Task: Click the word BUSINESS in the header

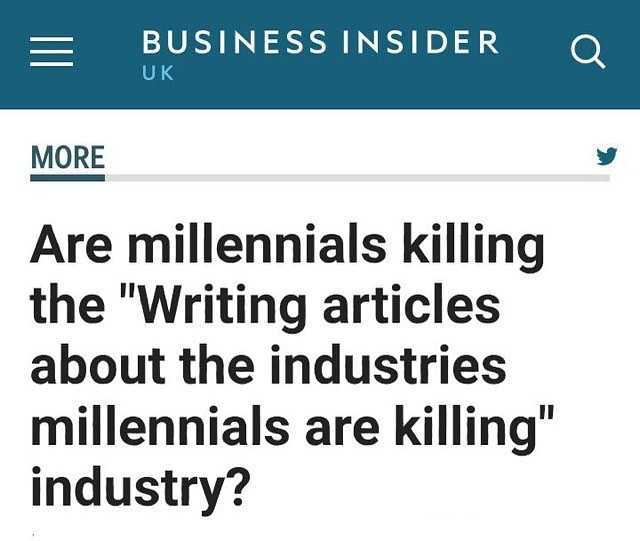Action: [x=234, y=43]
